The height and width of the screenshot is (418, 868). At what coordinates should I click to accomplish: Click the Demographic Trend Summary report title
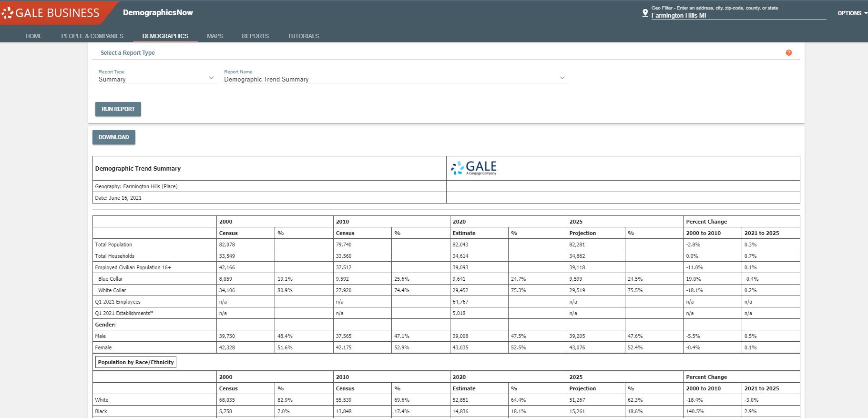(x=138, y=168)
